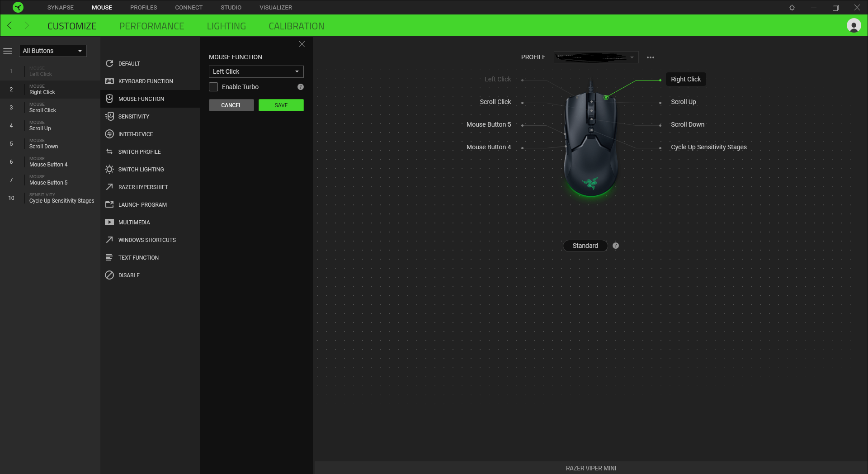Image resolution: width=868 pixels, height=474 pixels.
Task: Switch to the Synapse tab
Action: coord(61,8)
